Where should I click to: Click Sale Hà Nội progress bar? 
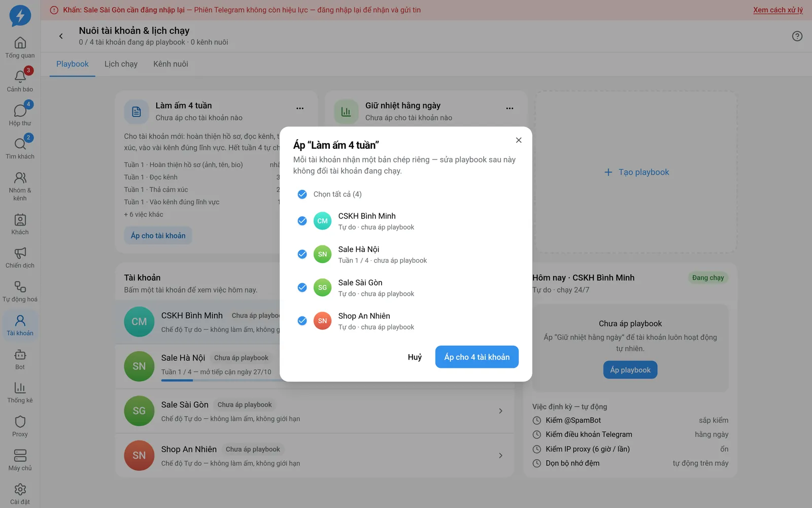(x=221, y=380)
